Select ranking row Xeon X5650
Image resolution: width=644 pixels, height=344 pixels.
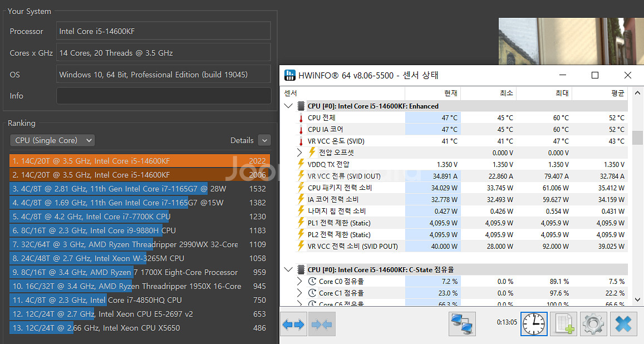(140, 328)
